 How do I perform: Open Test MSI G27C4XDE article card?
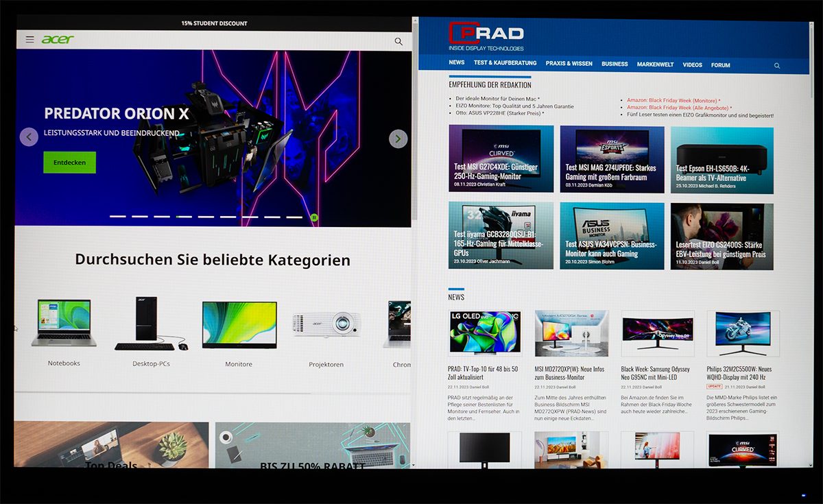(501, 158)
